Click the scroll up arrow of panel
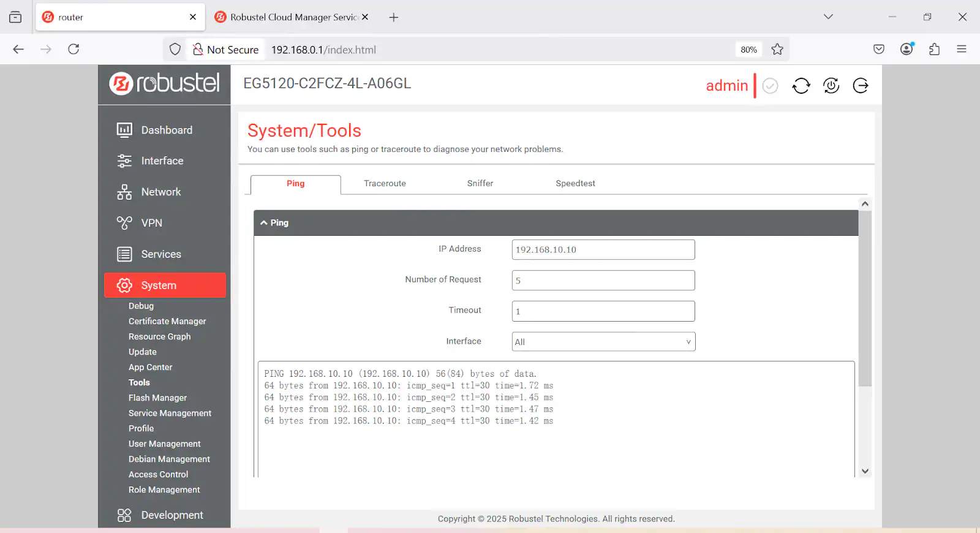 click(865, 204)
